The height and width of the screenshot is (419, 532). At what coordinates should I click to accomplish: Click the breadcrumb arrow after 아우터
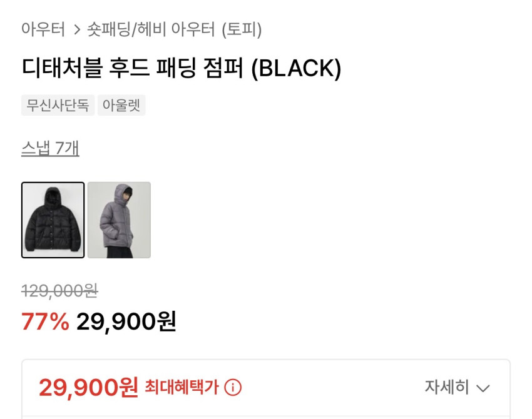click(x=77, y=29)
